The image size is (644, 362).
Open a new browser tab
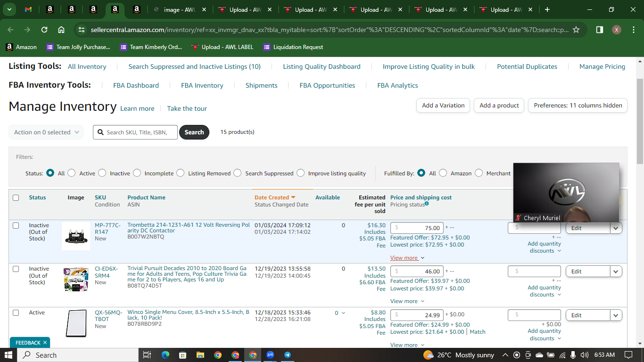click(547, 9)
